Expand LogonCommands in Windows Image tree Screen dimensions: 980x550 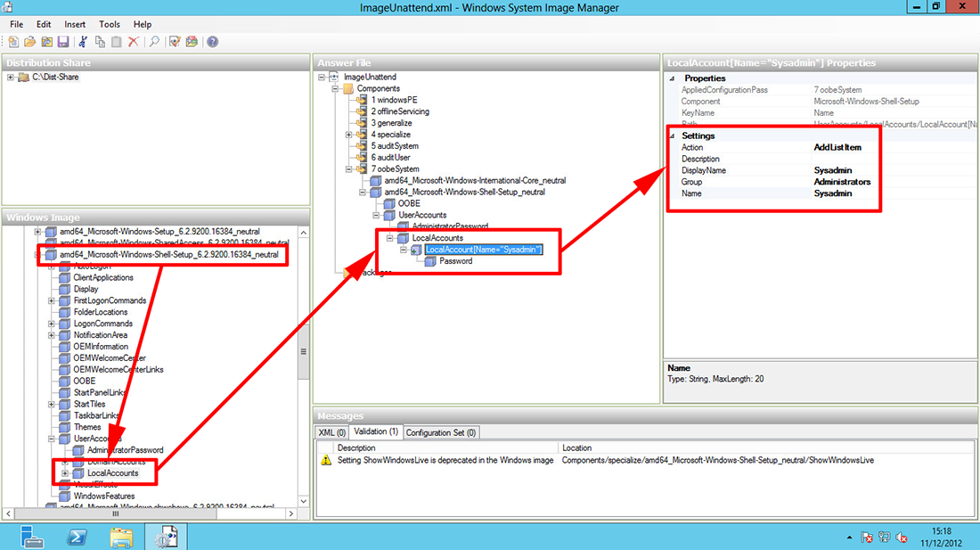click(x=52, y=324)
